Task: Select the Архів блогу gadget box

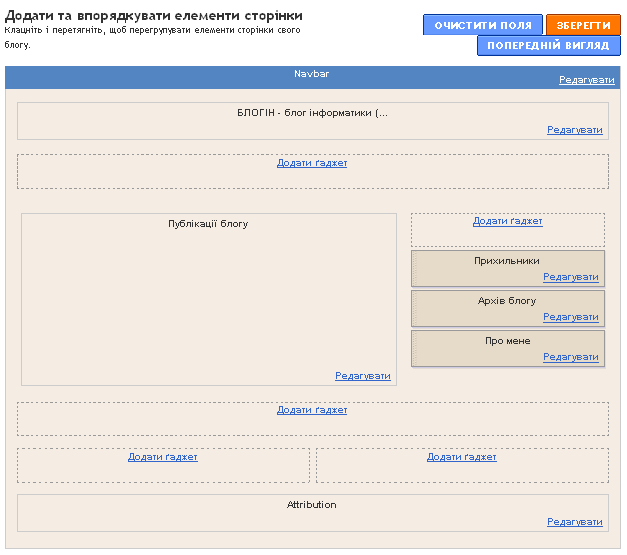Action: click(508, 309)
